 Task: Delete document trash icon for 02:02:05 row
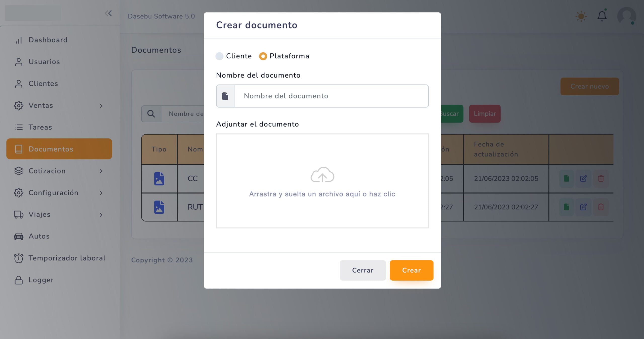click(601, 179)
